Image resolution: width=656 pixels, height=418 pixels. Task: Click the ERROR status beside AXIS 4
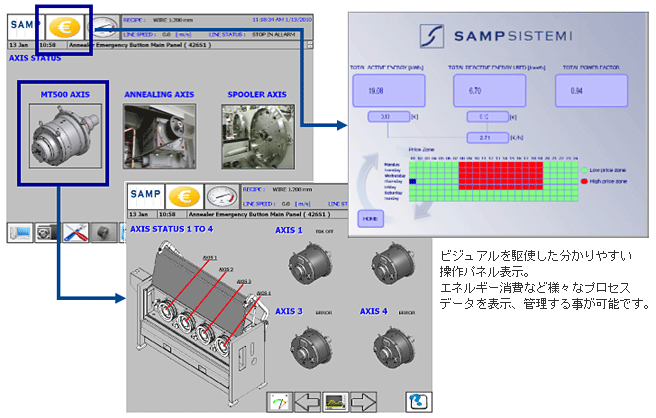pos(407,313)
